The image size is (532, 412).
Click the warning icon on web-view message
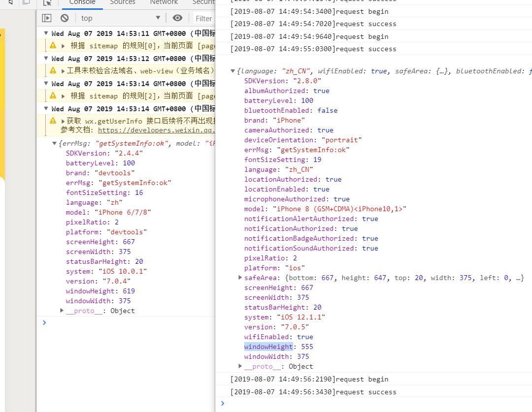pos(53,70)
